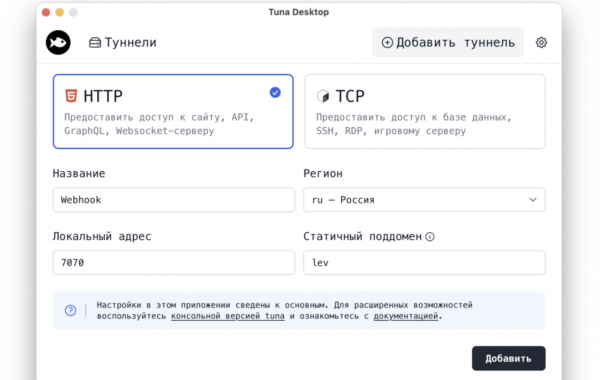This screenshot has height=380, width=600.
Task: Open the Туннели section
Action: [122, 42]
